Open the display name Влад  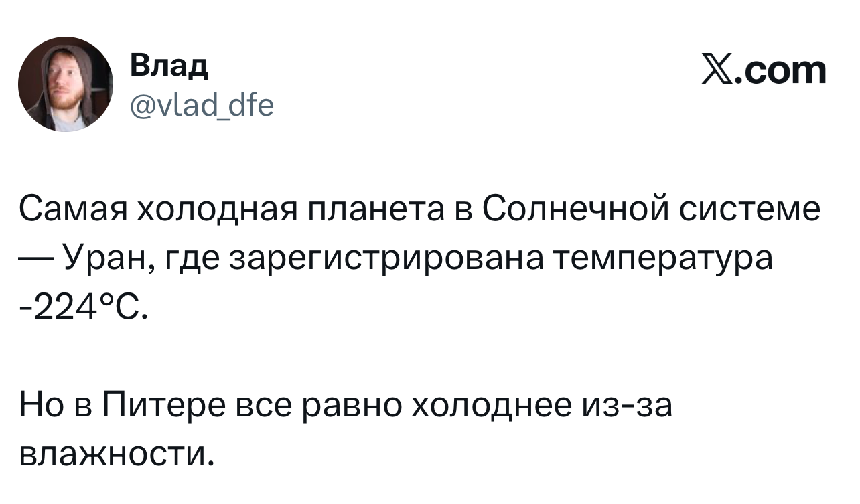[168, 65]
